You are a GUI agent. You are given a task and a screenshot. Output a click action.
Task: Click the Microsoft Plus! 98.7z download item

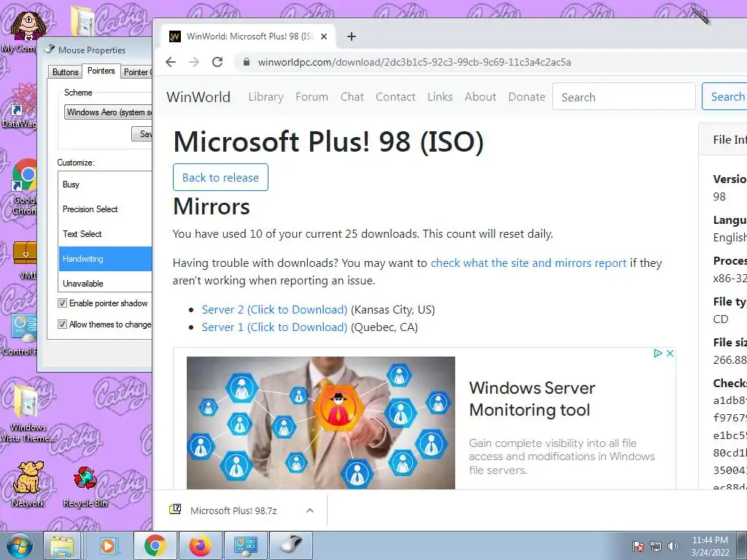click(x=233, y=510)
